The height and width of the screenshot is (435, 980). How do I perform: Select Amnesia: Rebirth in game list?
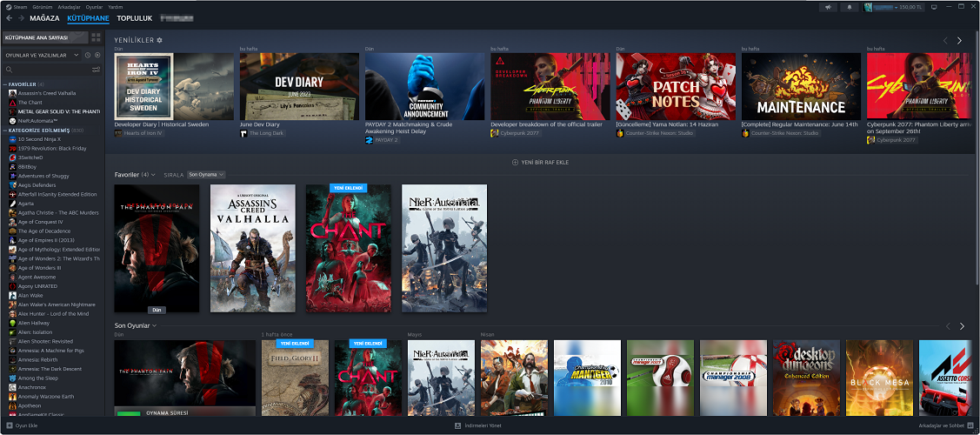[37, 359]
